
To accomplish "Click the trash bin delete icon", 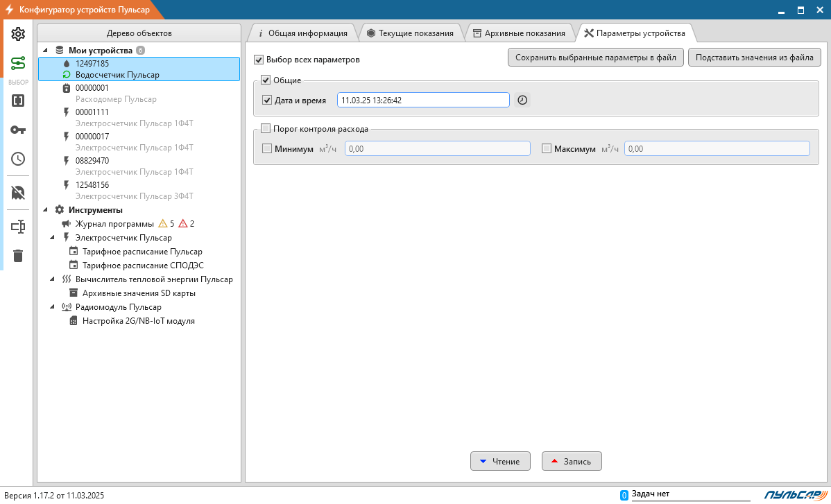I will pos(18,256).
